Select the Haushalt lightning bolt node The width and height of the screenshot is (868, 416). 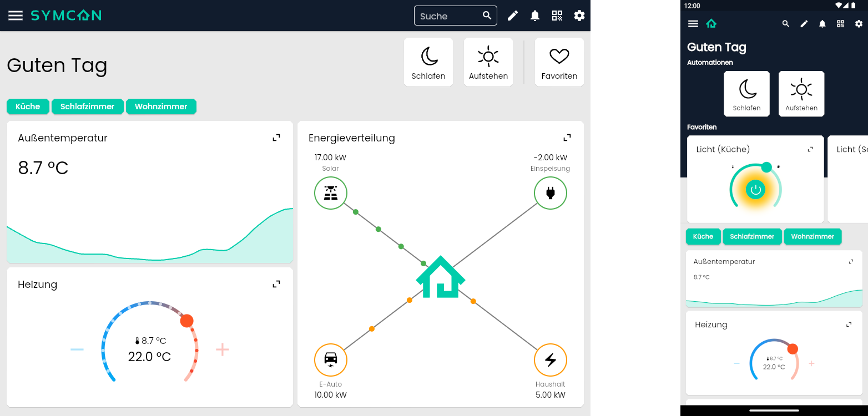pos(550,359)
